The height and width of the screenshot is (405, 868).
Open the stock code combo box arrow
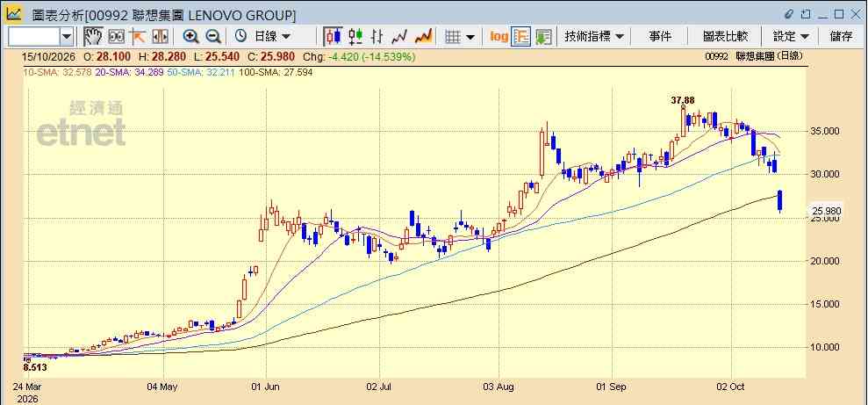click(67, 37)
